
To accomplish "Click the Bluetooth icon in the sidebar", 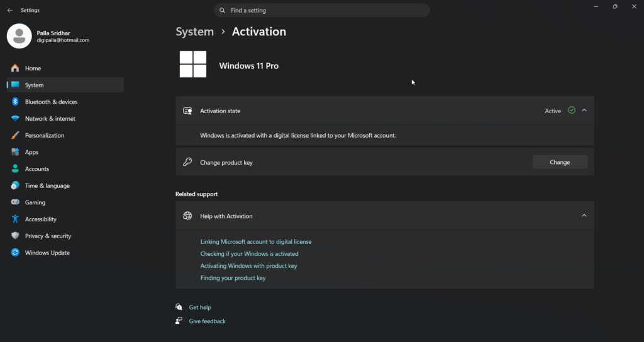I will pos(15,101).
